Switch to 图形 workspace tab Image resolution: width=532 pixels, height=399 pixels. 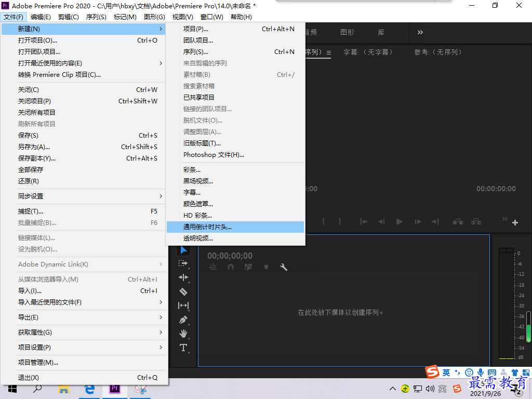347,32
